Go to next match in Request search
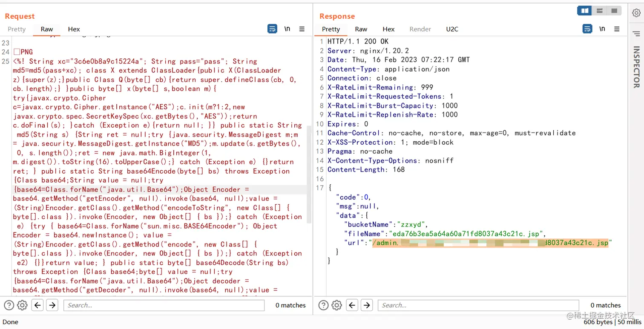This screenshot has height=329, width=644. pos(52,305)
